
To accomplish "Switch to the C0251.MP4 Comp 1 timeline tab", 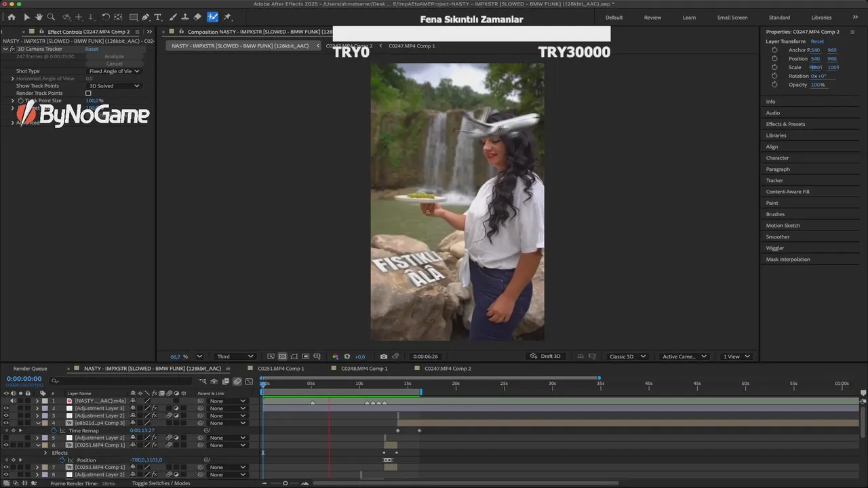I will (x=281, y=369).
